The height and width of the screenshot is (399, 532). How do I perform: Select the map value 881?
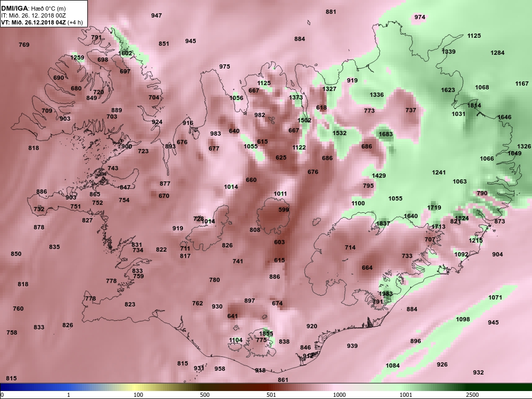click(331, 12)
